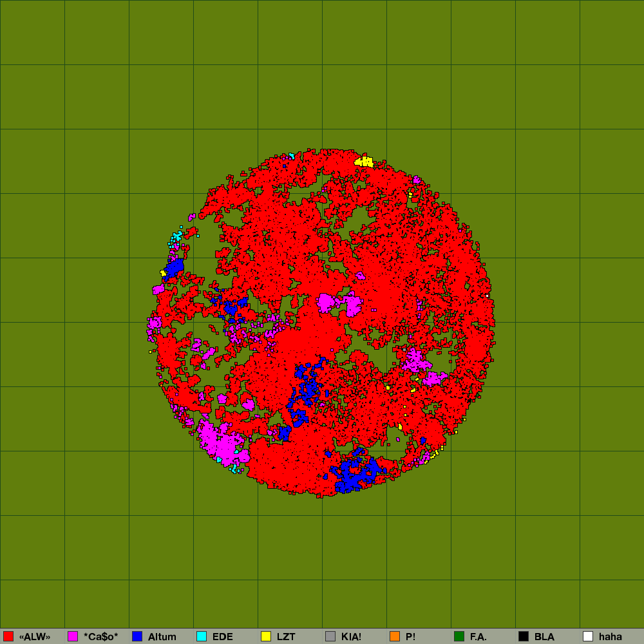The width and height of the screenshot is (644, 644).
Task: Select the haha legend label
Action: (611, 637)
